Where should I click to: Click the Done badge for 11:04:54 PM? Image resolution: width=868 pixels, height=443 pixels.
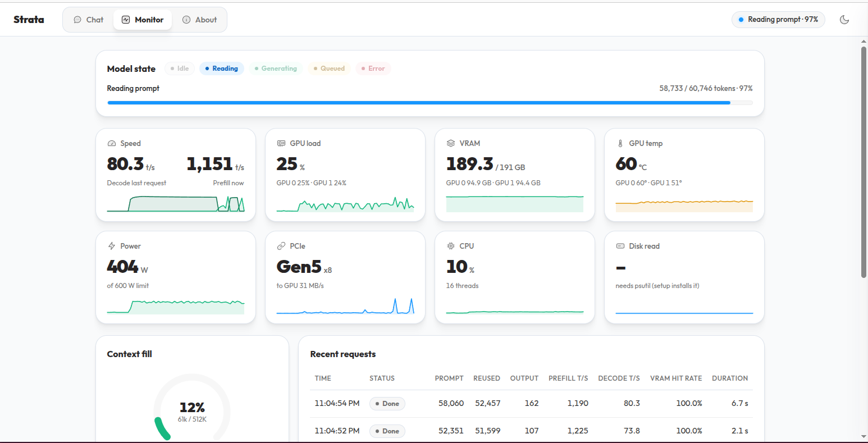pyautogui.click(x=387, y=404)
